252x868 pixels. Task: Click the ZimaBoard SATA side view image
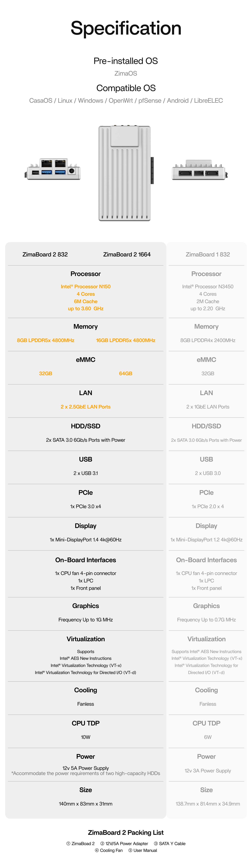(199, 171)
